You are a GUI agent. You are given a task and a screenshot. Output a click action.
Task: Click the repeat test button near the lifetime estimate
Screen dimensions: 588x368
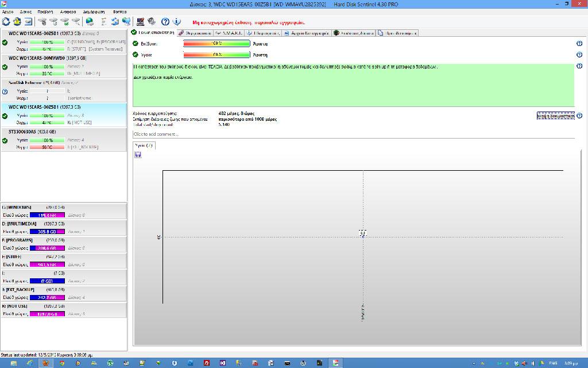tap(555, 116)
